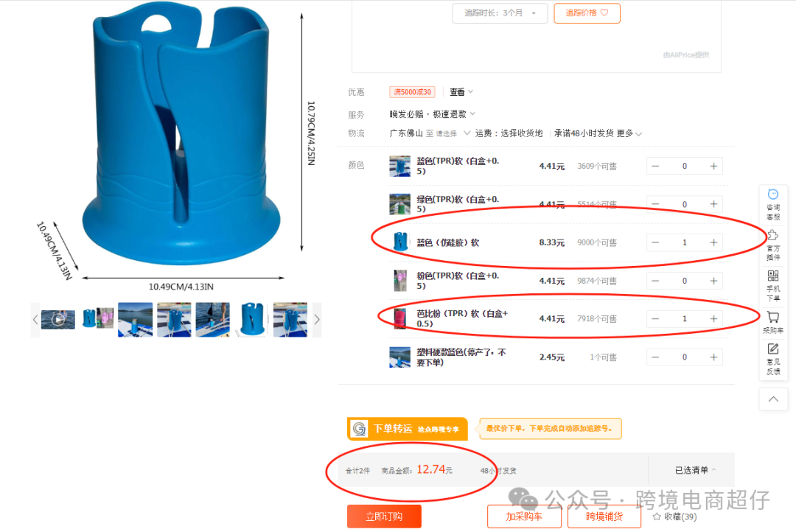Show next thumbnails with right arrow

pos(317,320)
